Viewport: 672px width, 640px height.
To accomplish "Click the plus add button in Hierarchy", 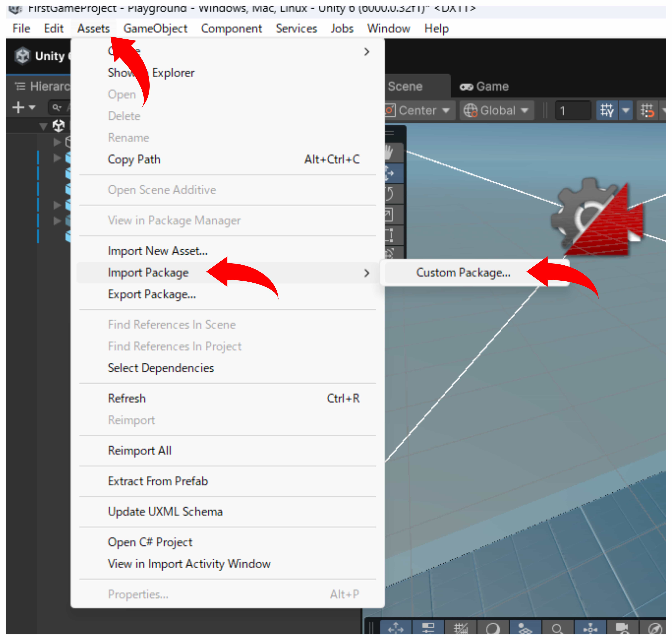I will [x=18, y=107].
